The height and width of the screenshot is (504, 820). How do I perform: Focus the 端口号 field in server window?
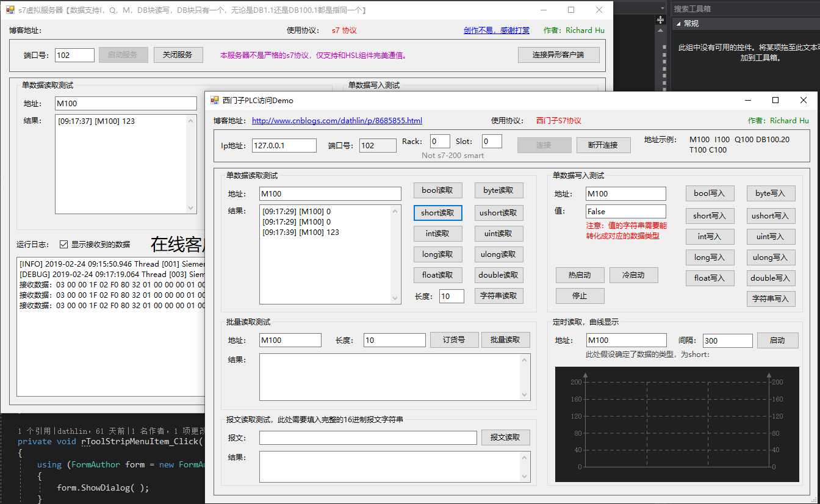pos(74,55)
